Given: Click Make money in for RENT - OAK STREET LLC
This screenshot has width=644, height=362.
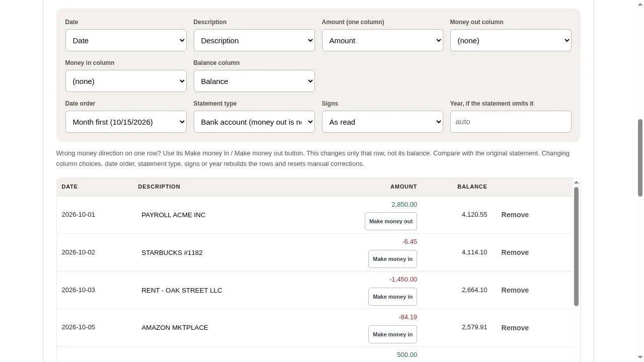Looking at the screenshot, I should pyautogui.click(x=392, y=297).
